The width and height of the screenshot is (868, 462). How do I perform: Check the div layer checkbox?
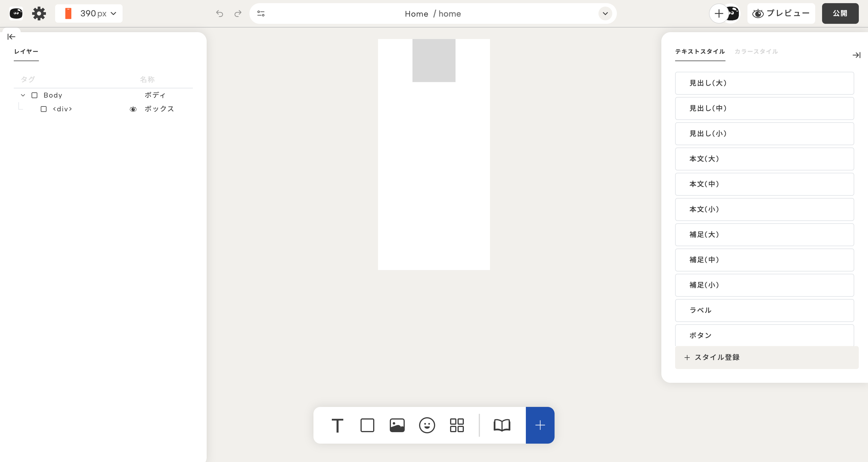coord(43,109)
